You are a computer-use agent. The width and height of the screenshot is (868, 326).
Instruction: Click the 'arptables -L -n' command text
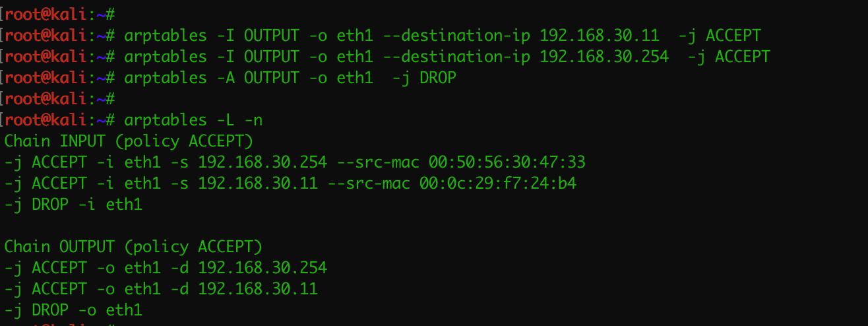(193, 119)
